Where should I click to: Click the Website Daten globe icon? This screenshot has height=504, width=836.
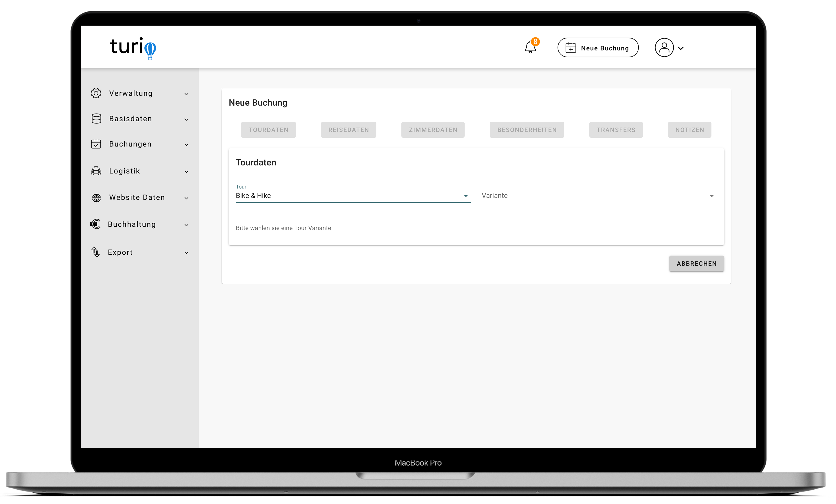point(96,198)
